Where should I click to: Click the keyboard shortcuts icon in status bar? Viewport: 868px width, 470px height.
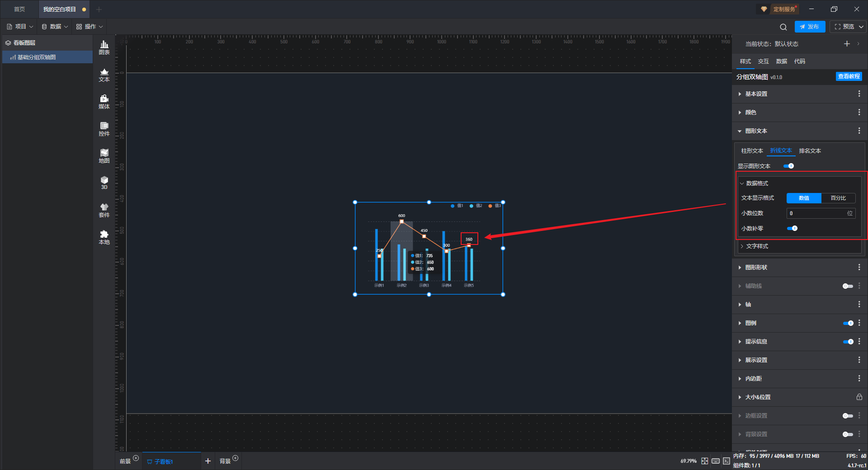(x=716, y=461)
